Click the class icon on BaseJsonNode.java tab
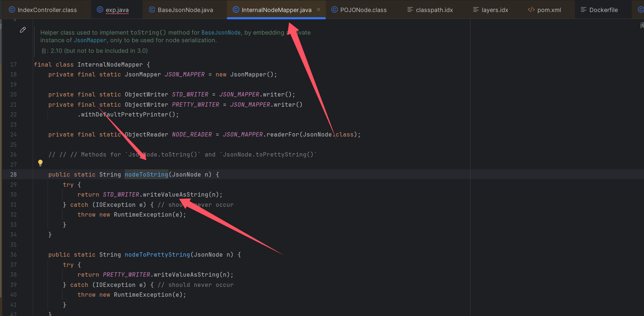The image size is (644, 316). click(x=152, y=10)
